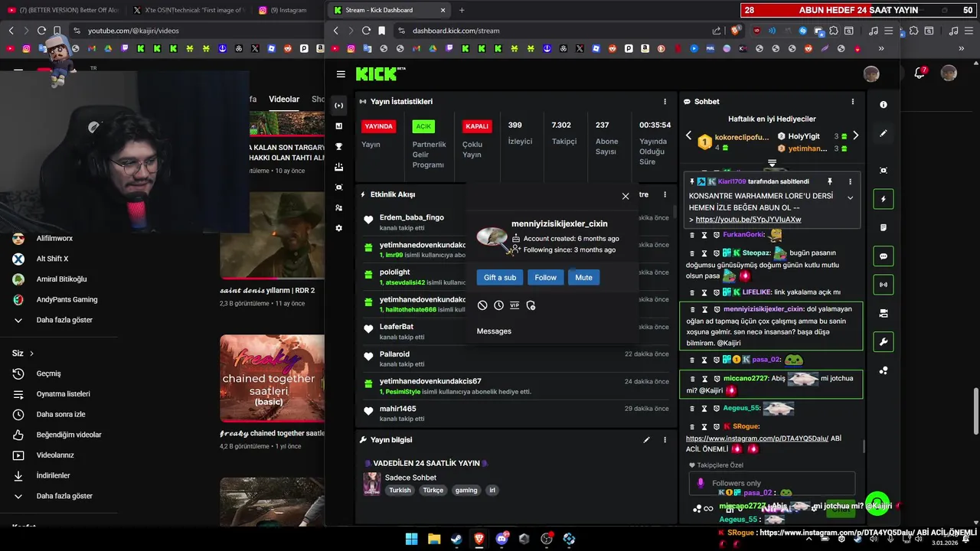Image resolution: width=980 pixels, height=551 pixels.
Task: Click Follow in the user popup
Action: pos(546,277)
